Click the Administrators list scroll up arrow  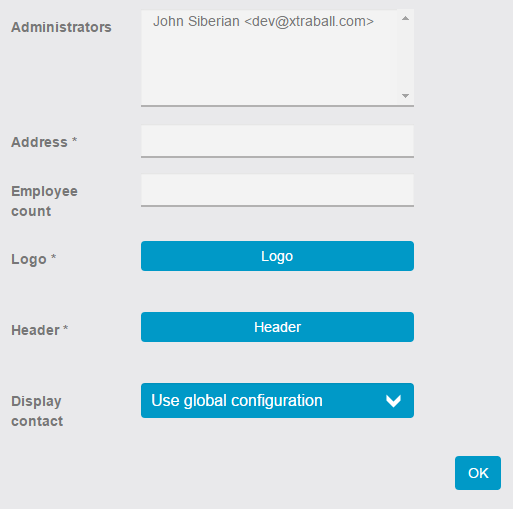405,18
